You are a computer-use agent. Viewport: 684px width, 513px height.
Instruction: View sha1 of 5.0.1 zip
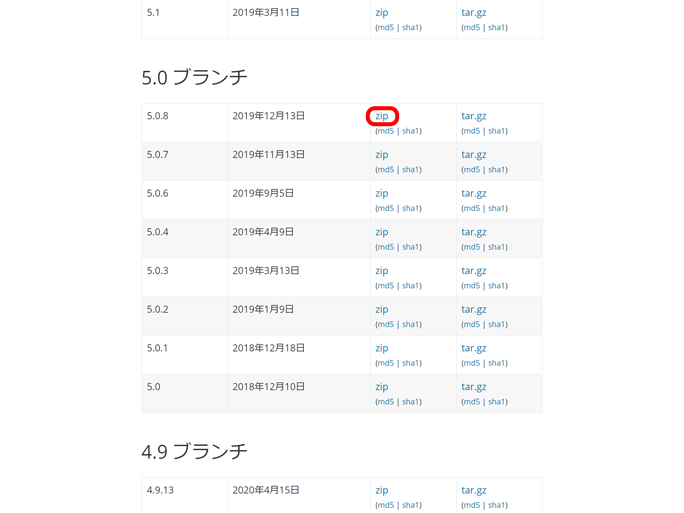pos(411,363)
